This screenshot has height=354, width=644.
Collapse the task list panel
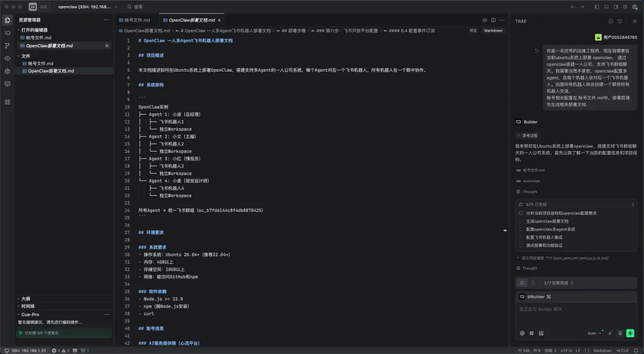tap(633, 204)
